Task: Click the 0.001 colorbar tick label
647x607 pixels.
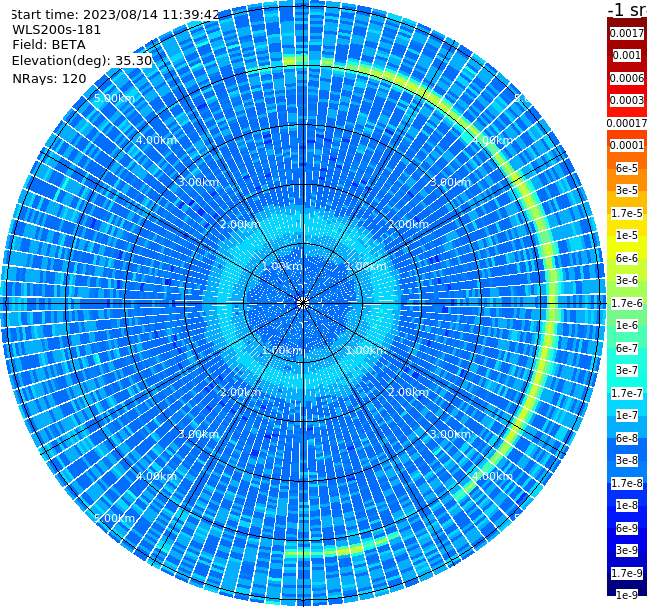Action: (626, 55)
